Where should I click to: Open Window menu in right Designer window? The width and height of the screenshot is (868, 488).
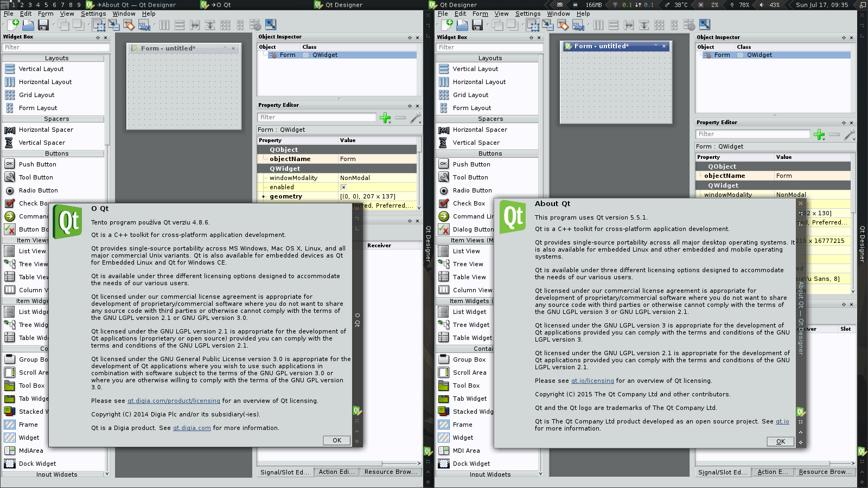558,14
